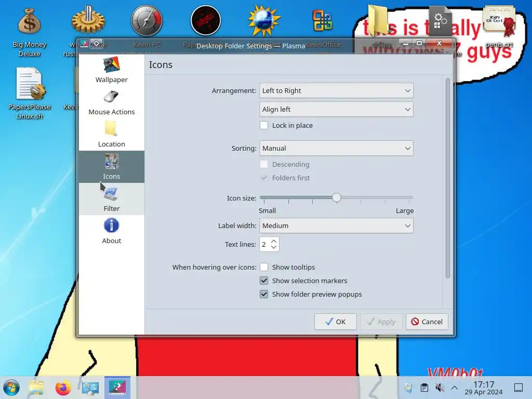Select the round black red desktop icon
The image size is (532, 399).
click(x=206, y=20)
